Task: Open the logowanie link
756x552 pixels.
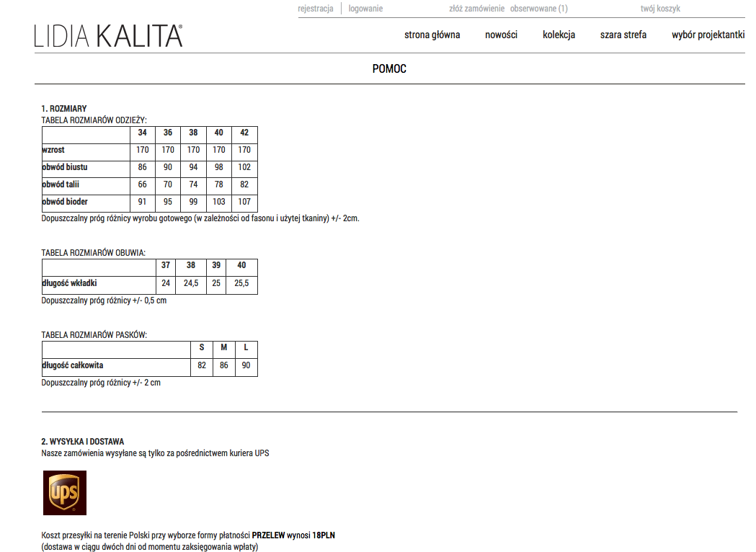Action: pyautogui.click(x=365, y=9)
